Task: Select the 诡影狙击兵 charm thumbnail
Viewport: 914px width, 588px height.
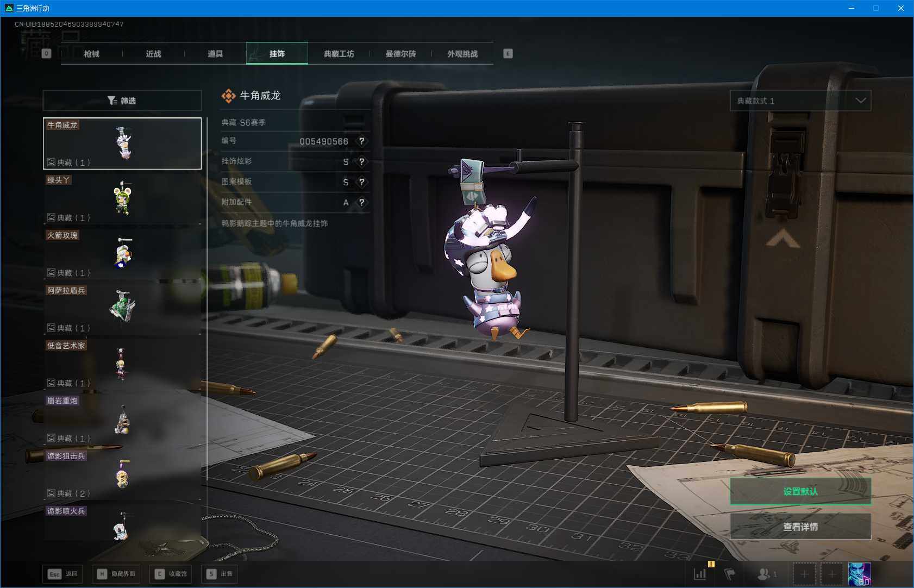Action: click(122, 474)
